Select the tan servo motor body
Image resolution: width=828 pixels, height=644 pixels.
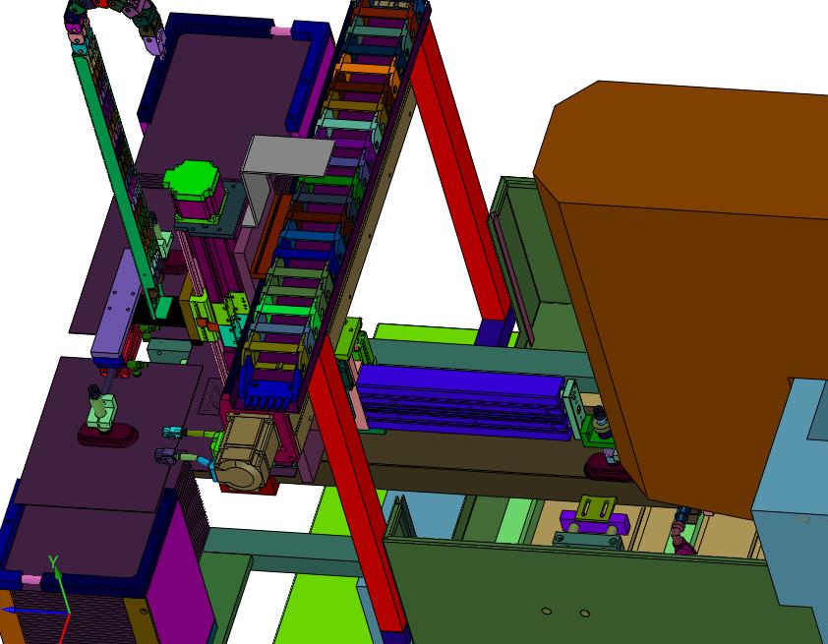pyautogui.click(x=246, y=451)
